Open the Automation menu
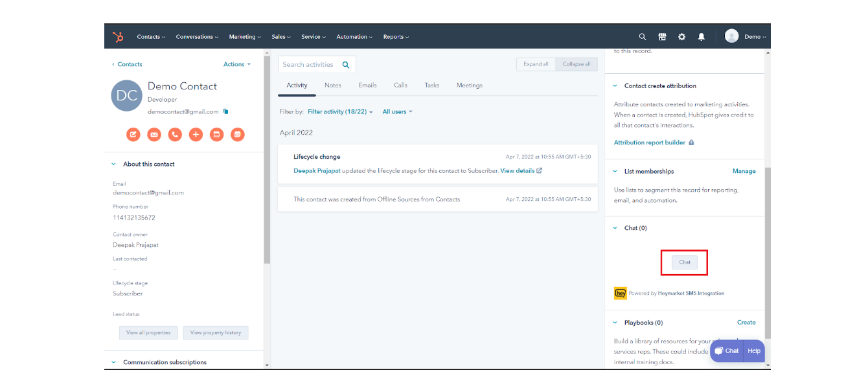The image size is (868, 392). (354, 37)
